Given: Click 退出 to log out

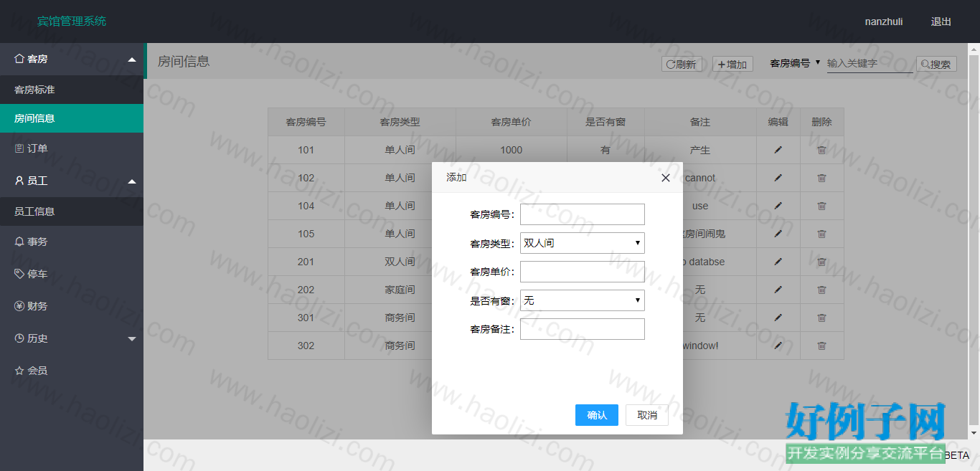Looking at the screenshot, I should (x=941, y=22).
